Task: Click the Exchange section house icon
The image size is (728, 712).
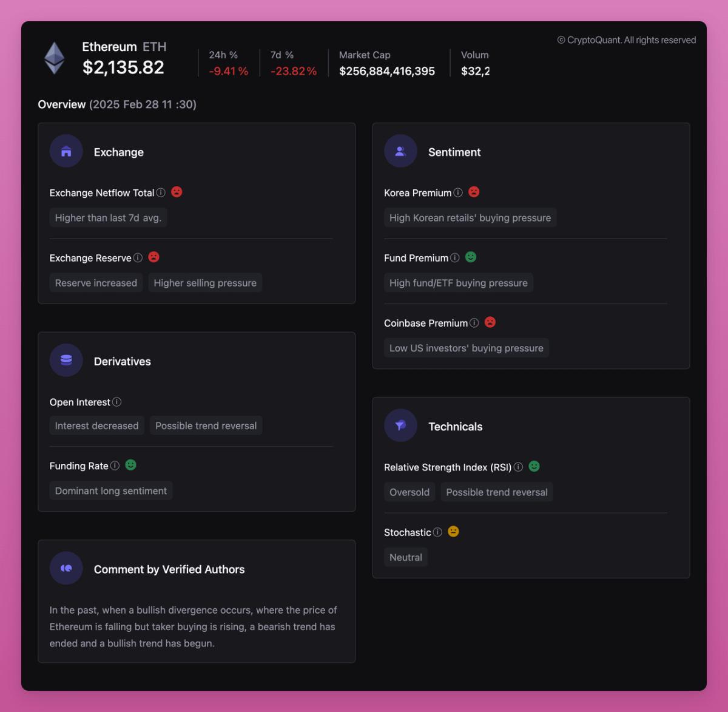Action: click(x=66, y=151)
